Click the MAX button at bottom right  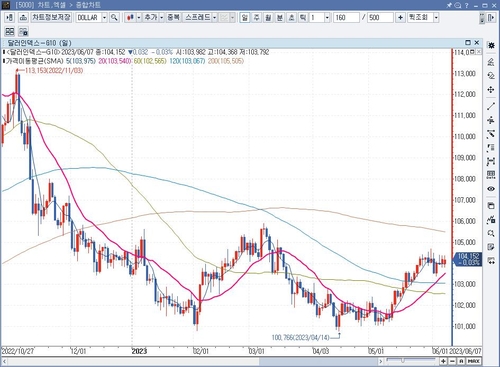pyautogui.click(x=474, y=361)
